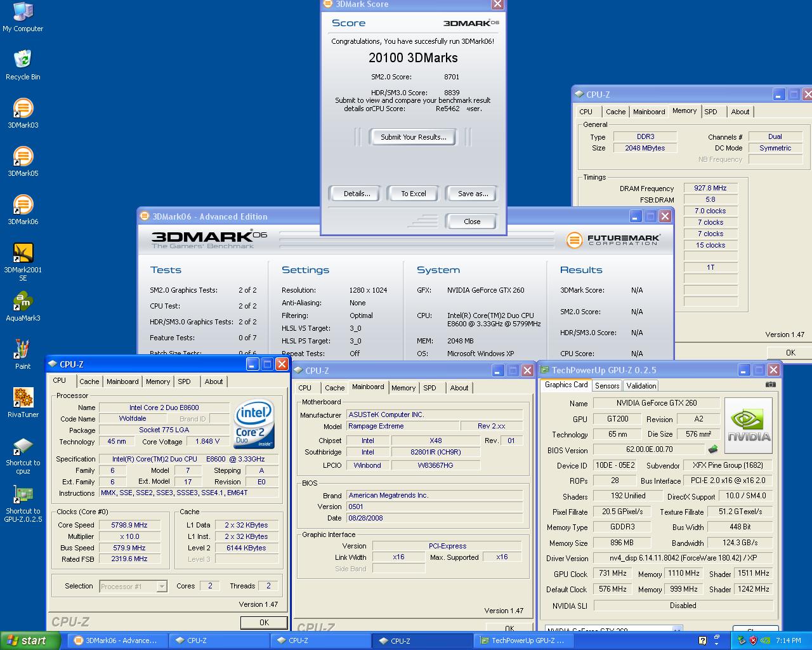Click the Intel Core 2 Duo logo in CPU-Z
The height and width of the screenshot is (650, 812).
[x=254, y=423]
